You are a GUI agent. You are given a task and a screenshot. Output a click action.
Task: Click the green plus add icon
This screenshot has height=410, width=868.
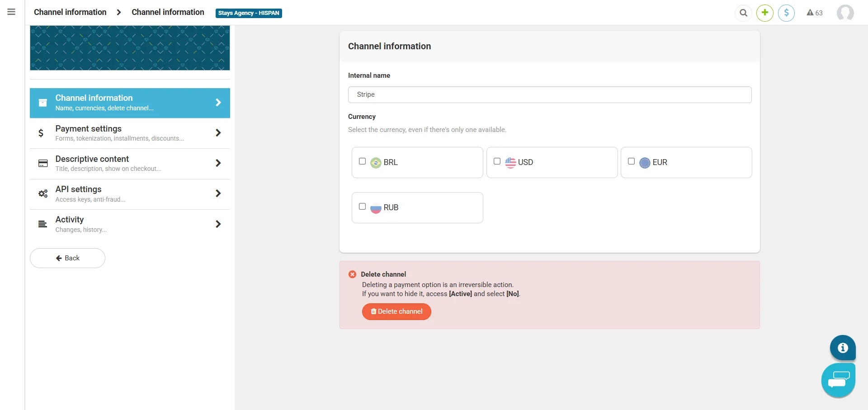765,13
